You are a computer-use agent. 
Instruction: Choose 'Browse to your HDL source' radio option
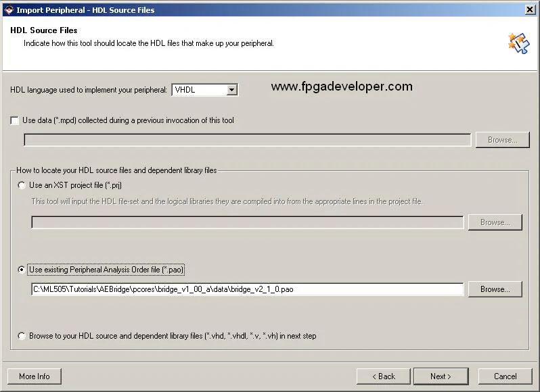[22, 336]
